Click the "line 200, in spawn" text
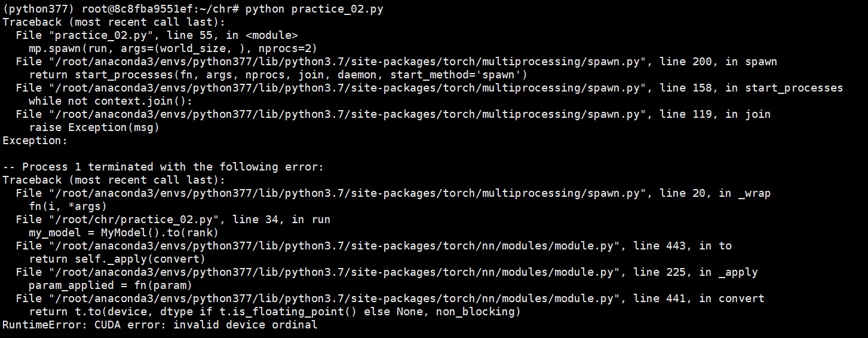Screen dimensions: 868x338 [717, 62]
